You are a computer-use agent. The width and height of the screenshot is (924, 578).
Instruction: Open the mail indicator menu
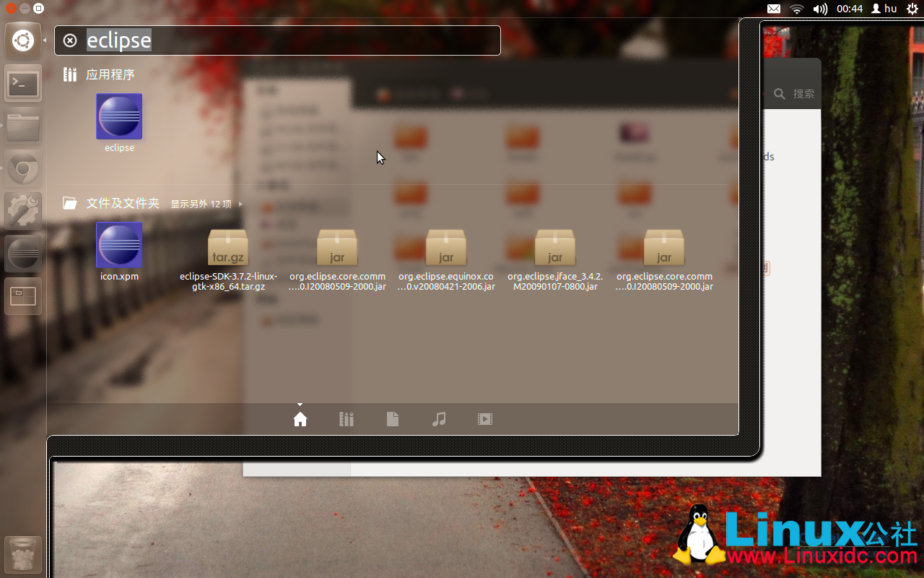(x=774, y=9)
